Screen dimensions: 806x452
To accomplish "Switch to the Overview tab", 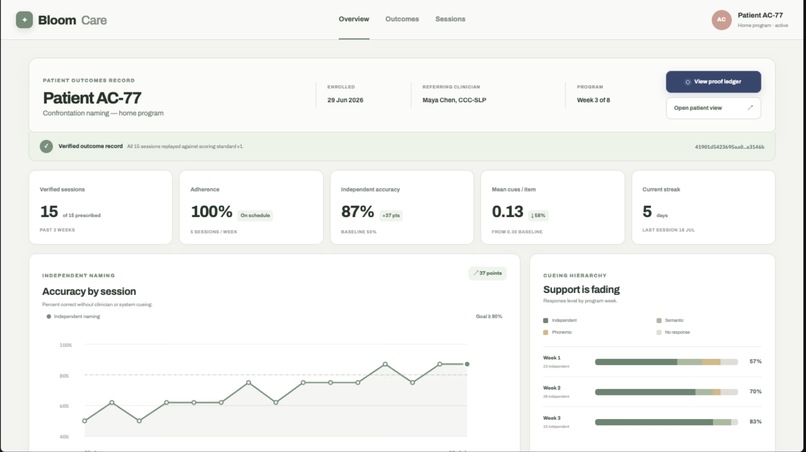I will point(354,19).
